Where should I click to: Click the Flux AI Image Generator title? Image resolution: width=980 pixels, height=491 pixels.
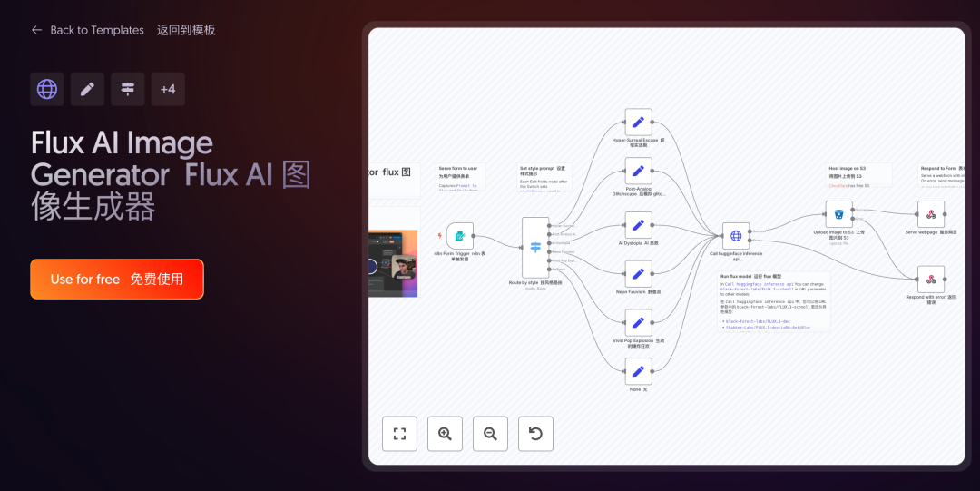[x=171, y=175]
